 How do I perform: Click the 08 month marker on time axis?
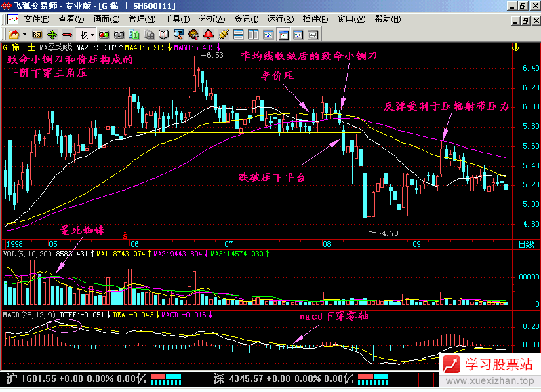[327, 244]
